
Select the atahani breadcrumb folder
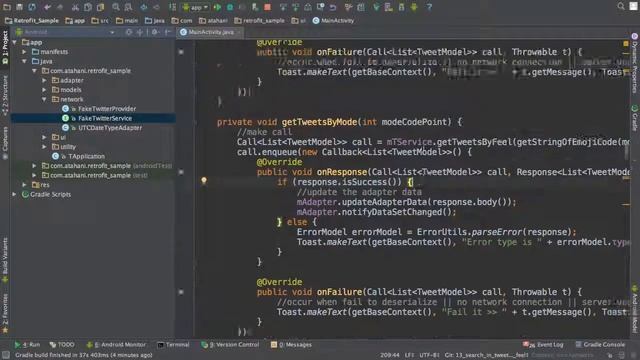coord(213,20)
